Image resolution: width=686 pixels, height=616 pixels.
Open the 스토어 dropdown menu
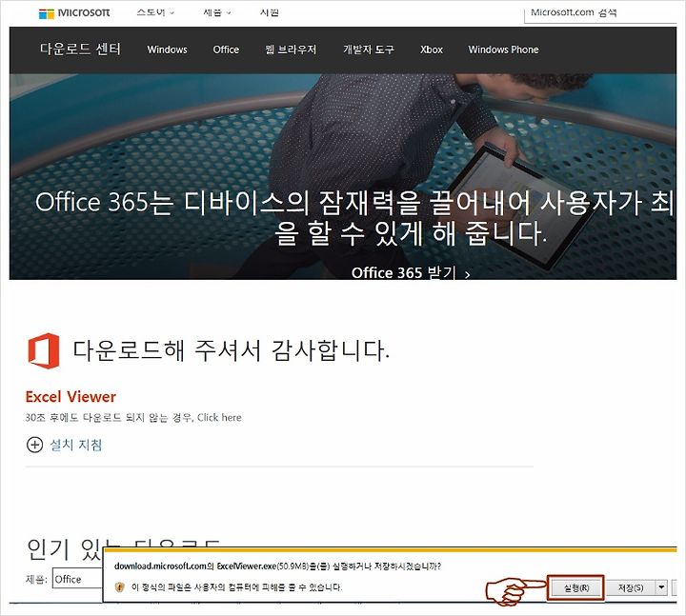coord(155,12)
